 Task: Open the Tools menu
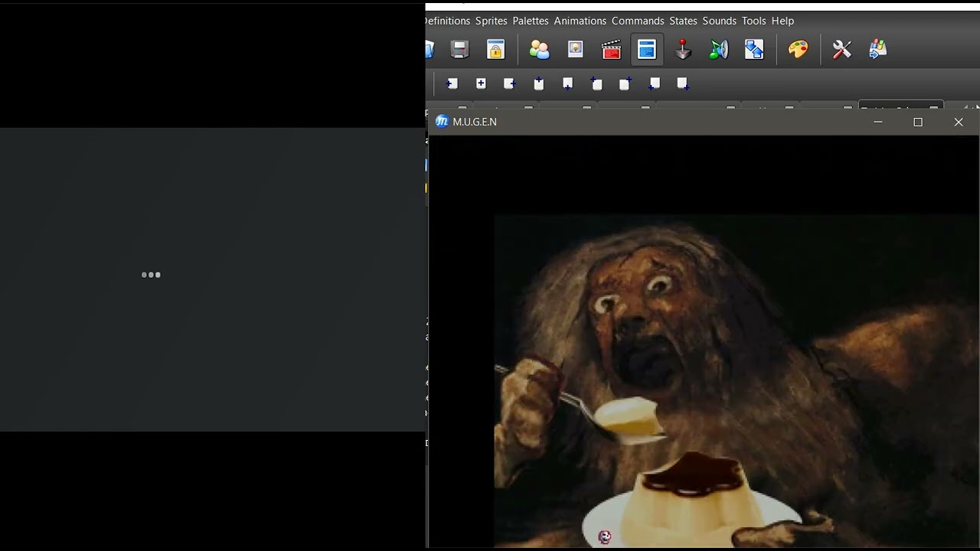(x=754, y=21)
